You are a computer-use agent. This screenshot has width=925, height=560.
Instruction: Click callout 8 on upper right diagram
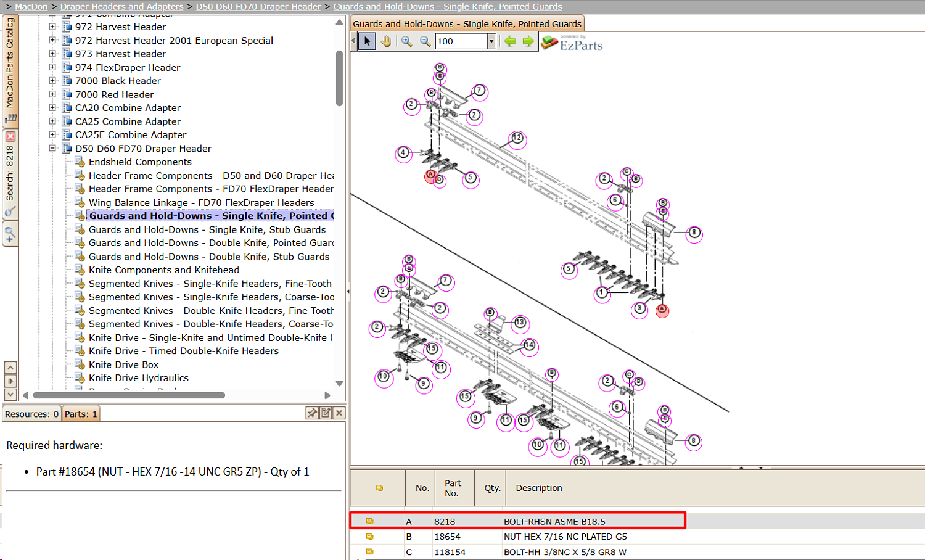pos(694,233)
